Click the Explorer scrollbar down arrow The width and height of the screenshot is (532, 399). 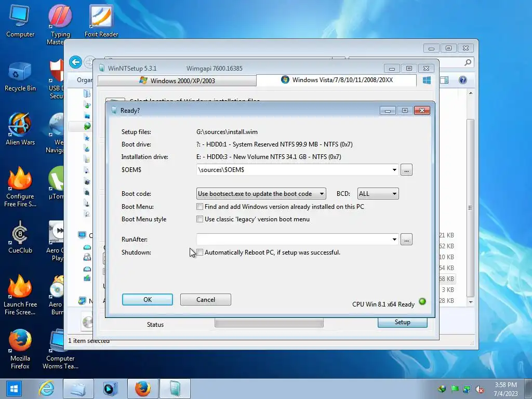point(471,302)
